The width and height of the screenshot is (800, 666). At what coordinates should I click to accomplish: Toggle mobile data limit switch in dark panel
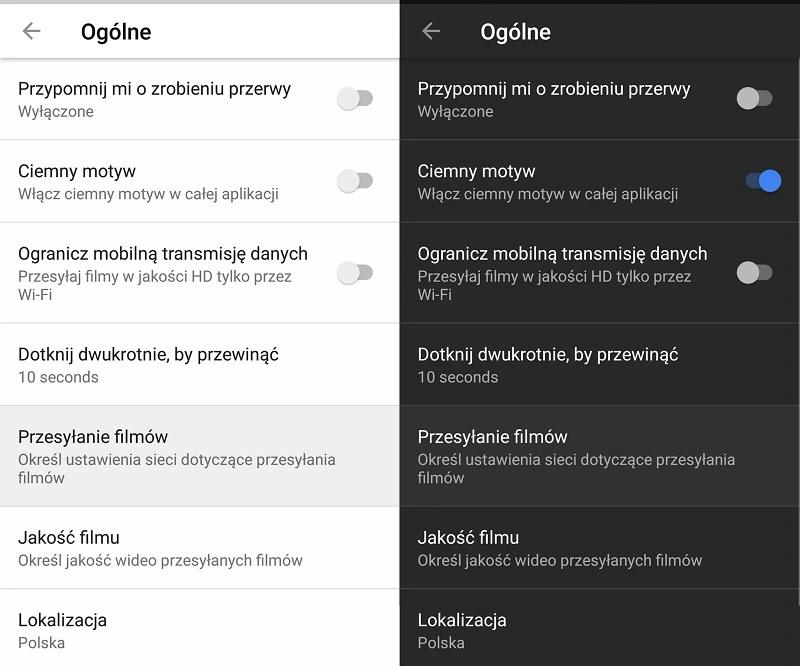754,272
